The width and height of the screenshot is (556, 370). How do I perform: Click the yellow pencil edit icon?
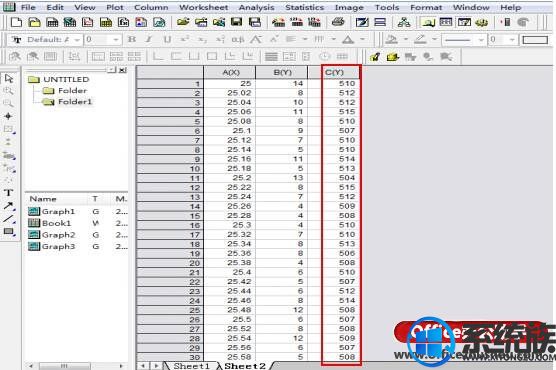[375, 56]
